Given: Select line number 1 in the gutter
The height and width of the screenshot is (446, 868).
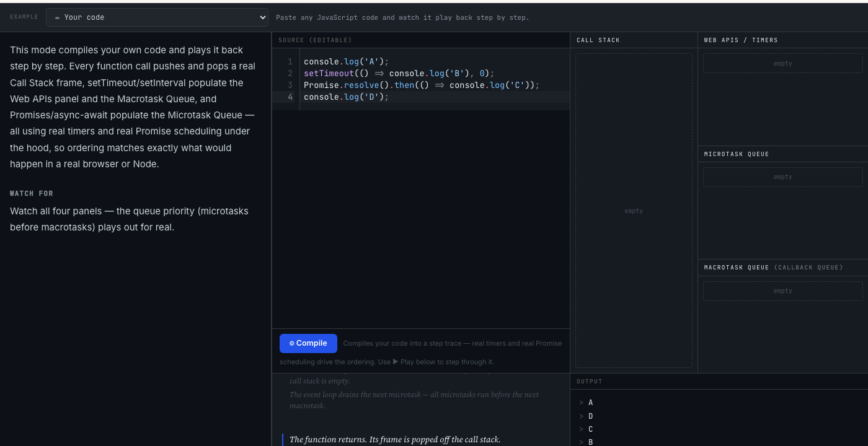Looking at the screenshot, I should pyautogui.click(x=290, y=61).
